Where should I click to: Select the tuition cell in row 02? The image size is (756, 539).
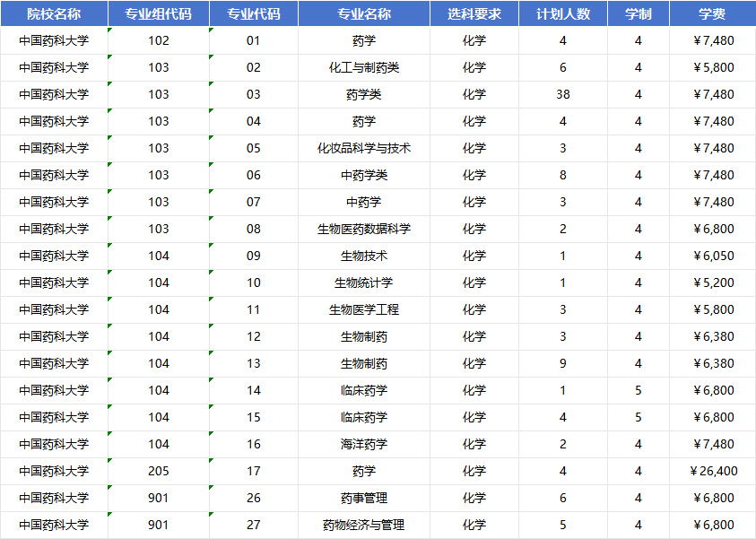point(713,67)
